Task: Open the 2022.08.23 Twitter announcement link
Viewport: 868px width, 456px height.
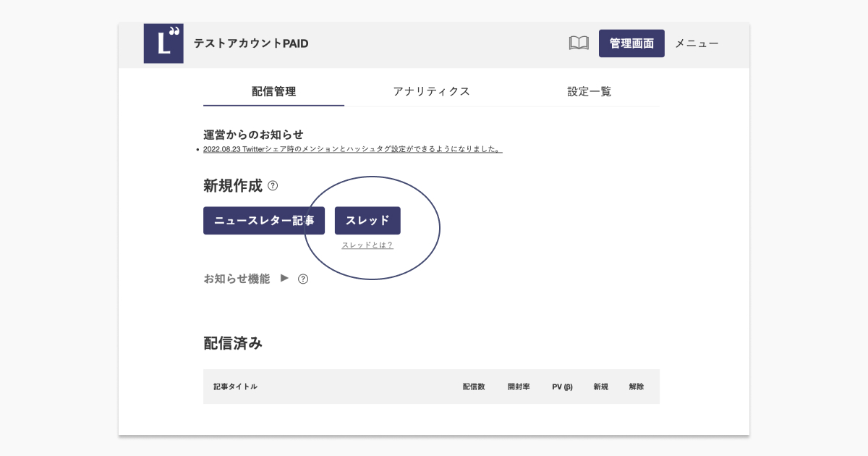Action: click(x=353, y=149)
